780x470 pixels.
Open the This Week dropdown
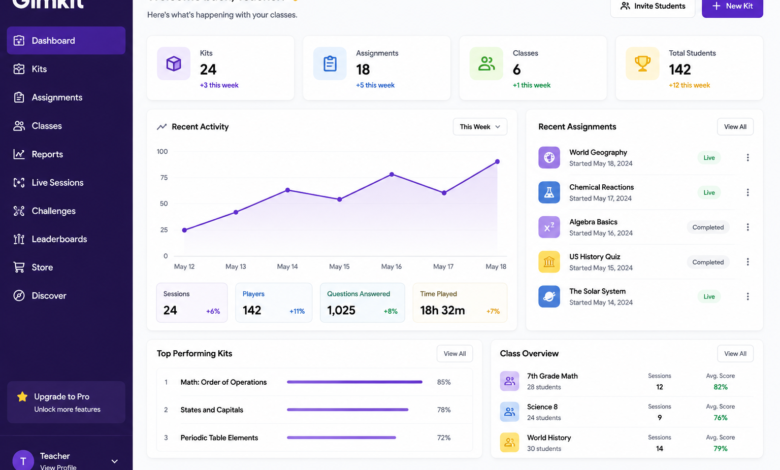tap(480, 127)
